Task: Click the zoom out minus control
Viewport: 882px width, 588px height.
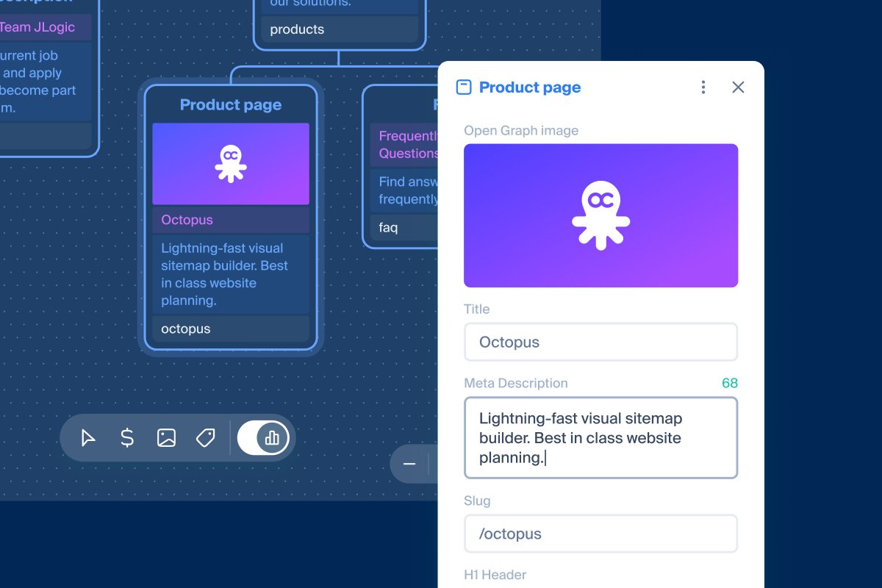Action: [x=409, y=464]
